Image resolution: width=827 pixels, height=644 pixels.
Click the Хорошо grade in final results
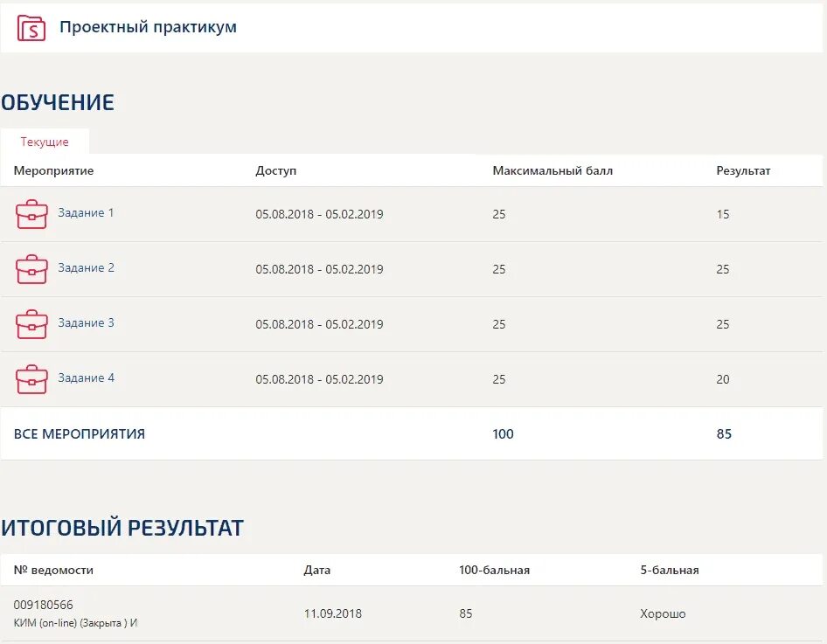[663, 614]
